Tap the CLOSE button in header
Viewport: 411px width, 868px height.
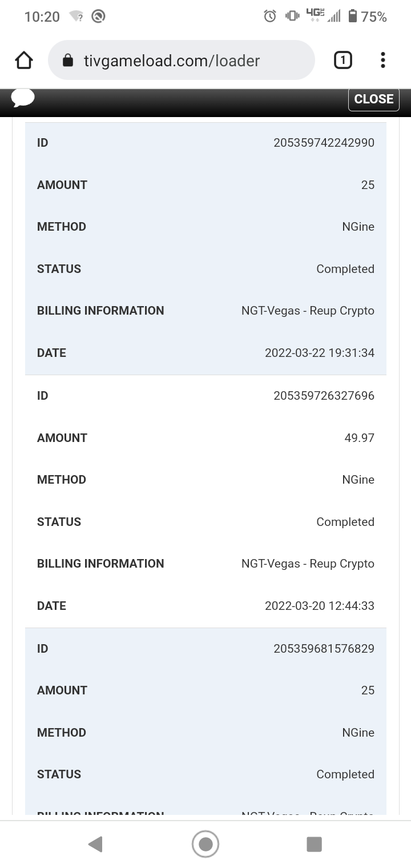coord(373,99)
